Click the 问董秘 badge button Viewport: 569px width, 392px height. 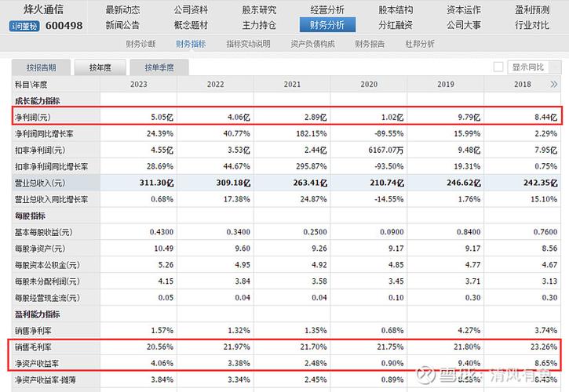point(24,26)
